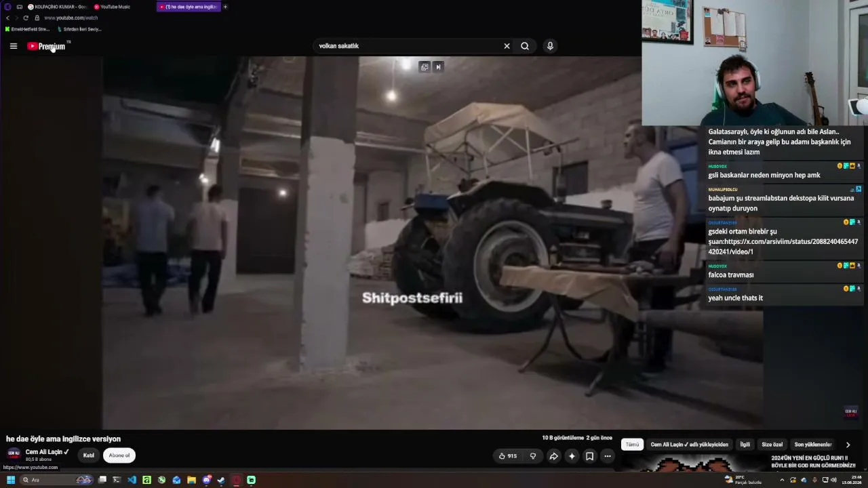Image resolution: width=868 pixels, height=488 pixels.
Task: Dislike the video
Action: [x=533, y=456]
